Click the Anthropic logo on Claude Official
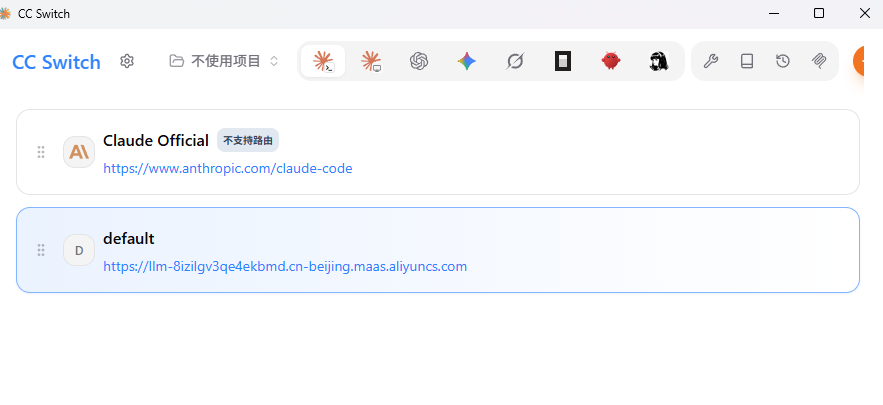Image resolution: width=883 pixels, height=405 pixels. pyautogui.click(x=79, y=152)
